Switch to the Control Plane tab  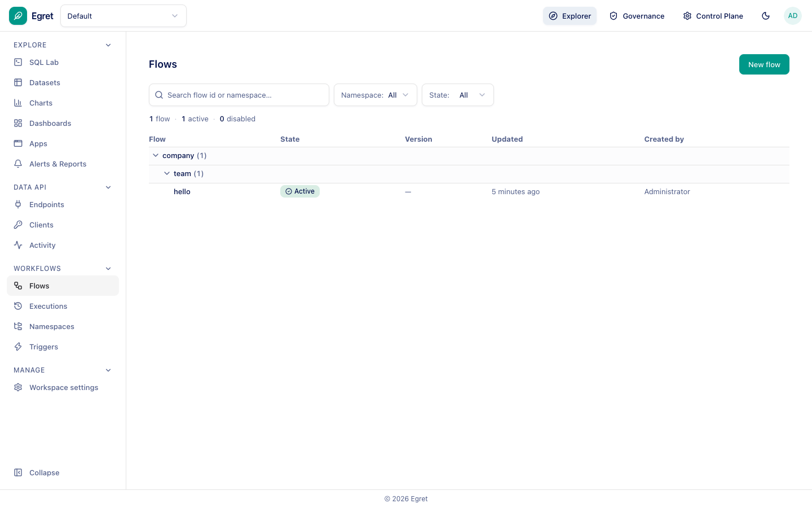(713, 16)
